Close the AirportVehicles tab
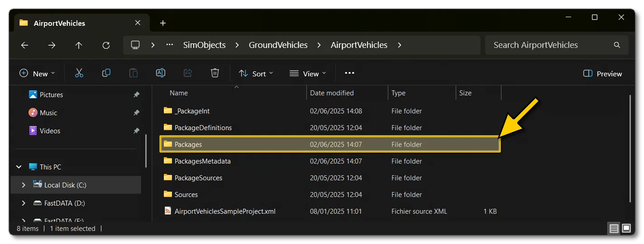The image size is (644, 244). (x=138, y=23)
